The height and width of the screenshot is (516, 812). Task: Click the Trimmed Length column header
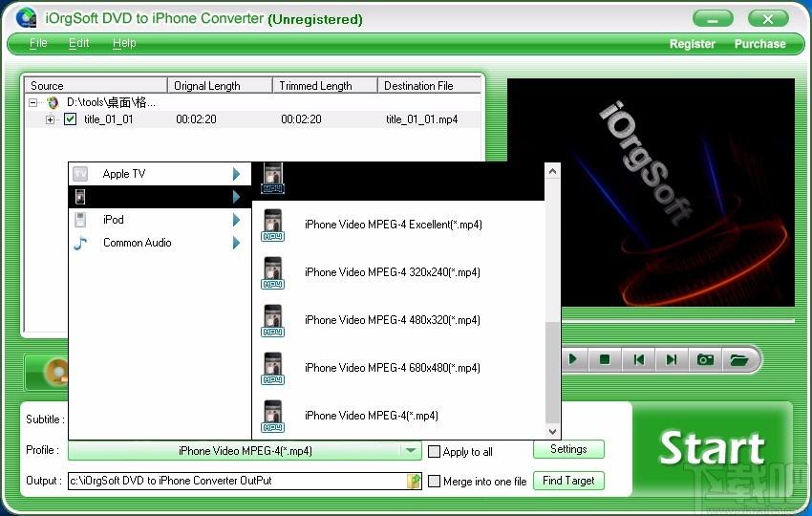(325, 85)
